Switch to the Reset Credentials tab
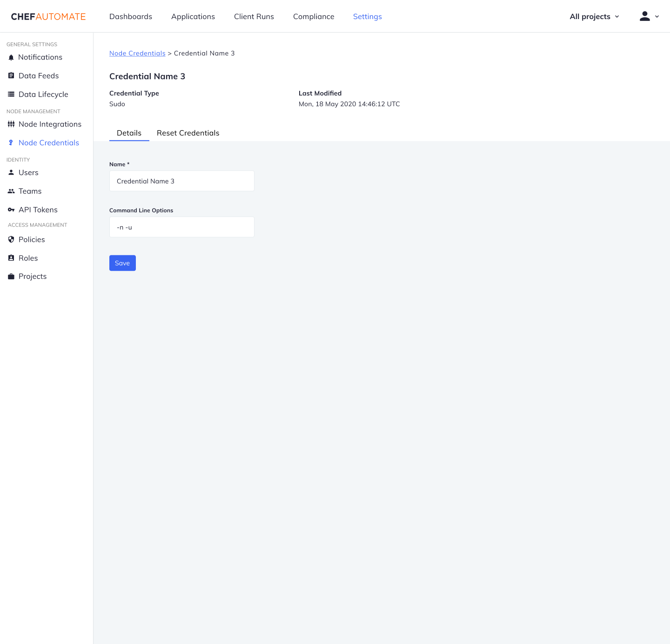Image resolution: width=670 pixels, height=644 pixels. [188, 133]
